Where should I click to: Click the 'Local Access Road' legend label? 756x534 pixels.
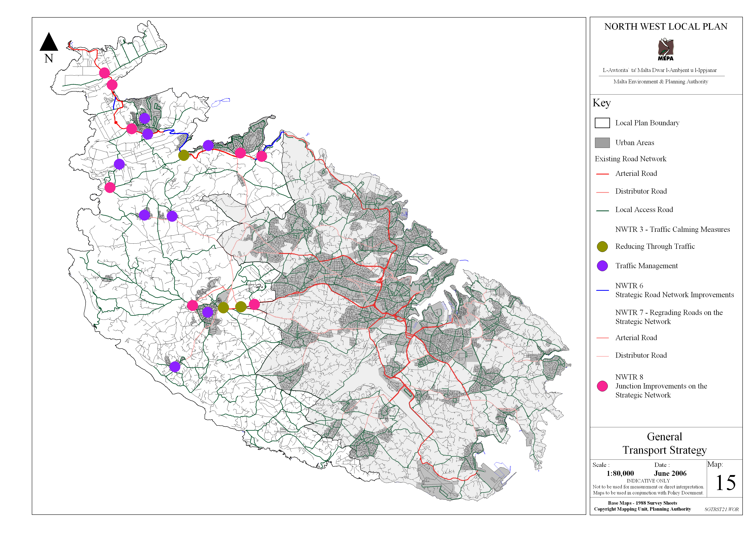click(644, 210)
